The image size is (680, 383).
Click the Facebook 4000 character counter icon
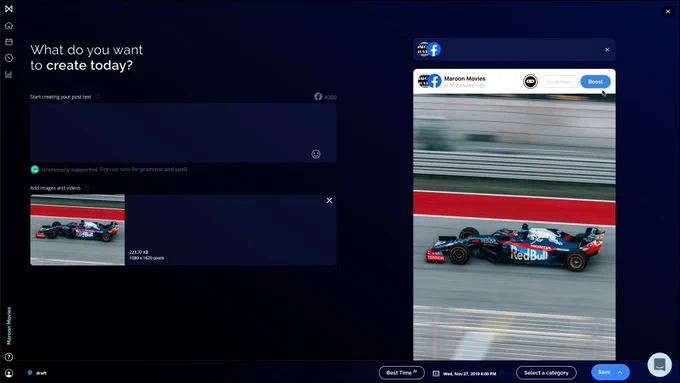318,96
